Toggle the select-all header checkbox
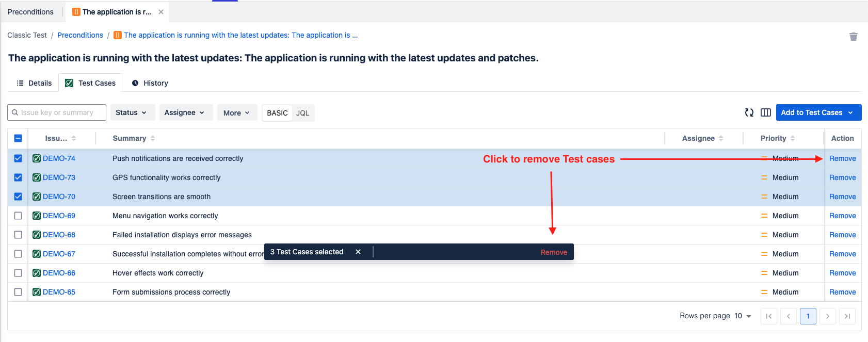The height and width of the screenshot is (342, 868). (x=18, y=138)
